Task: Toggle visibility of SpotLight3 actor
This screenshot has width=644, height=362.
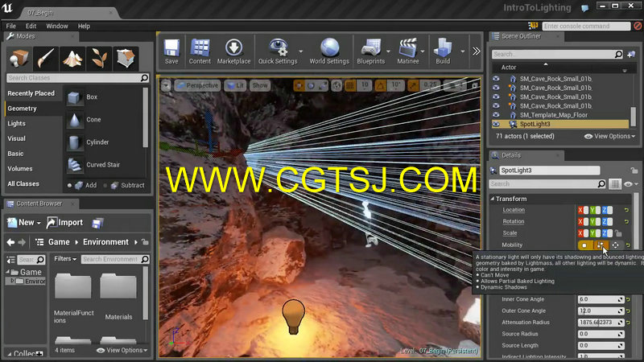Action: [x=496, y=124]
